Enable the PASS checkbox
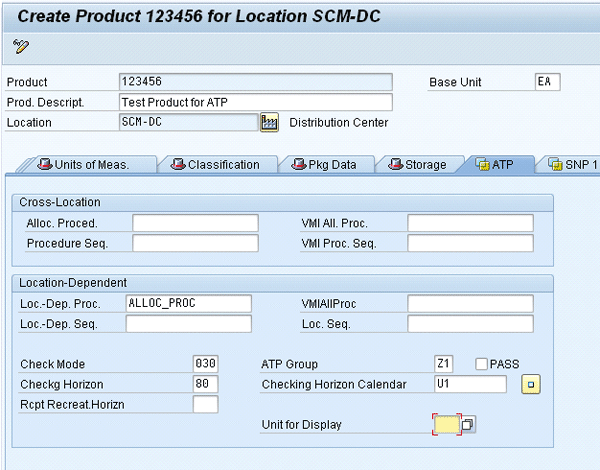Screen dimensions: 600x470 (x=482, y=364)
